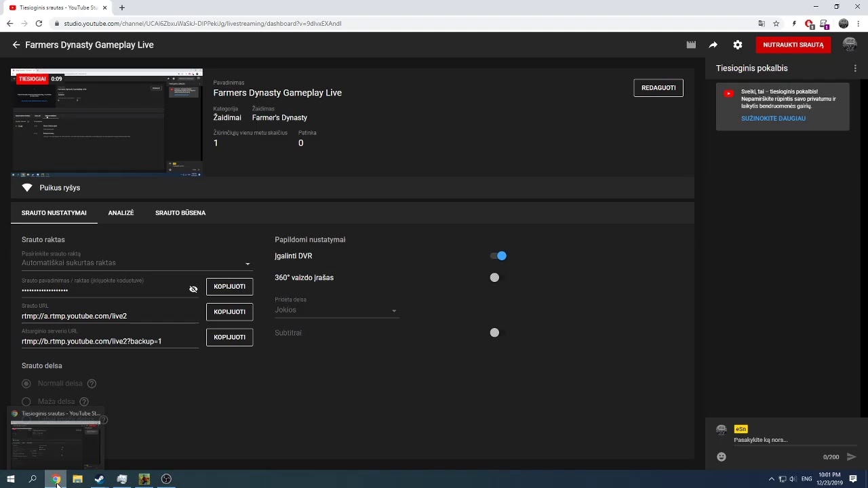
Task: Click the red circular extension icon with badge
Action: click(809, 24)
